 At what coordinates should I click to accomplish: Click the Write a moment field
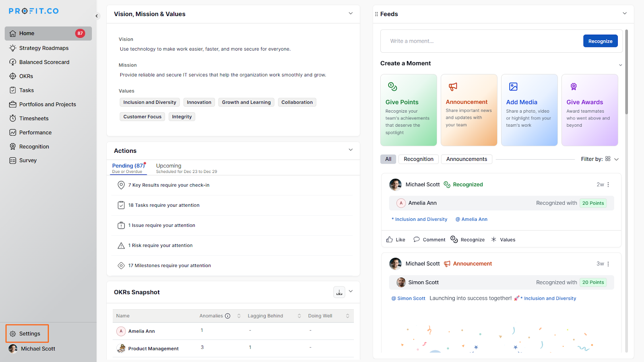(483, 41)
